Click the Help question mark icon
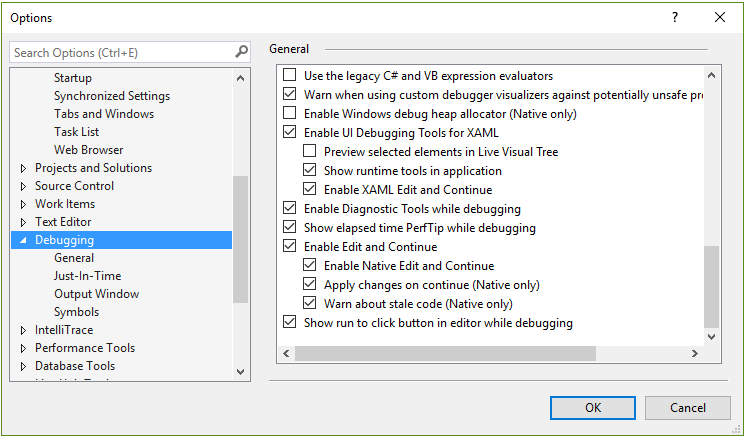 (675, 17)
